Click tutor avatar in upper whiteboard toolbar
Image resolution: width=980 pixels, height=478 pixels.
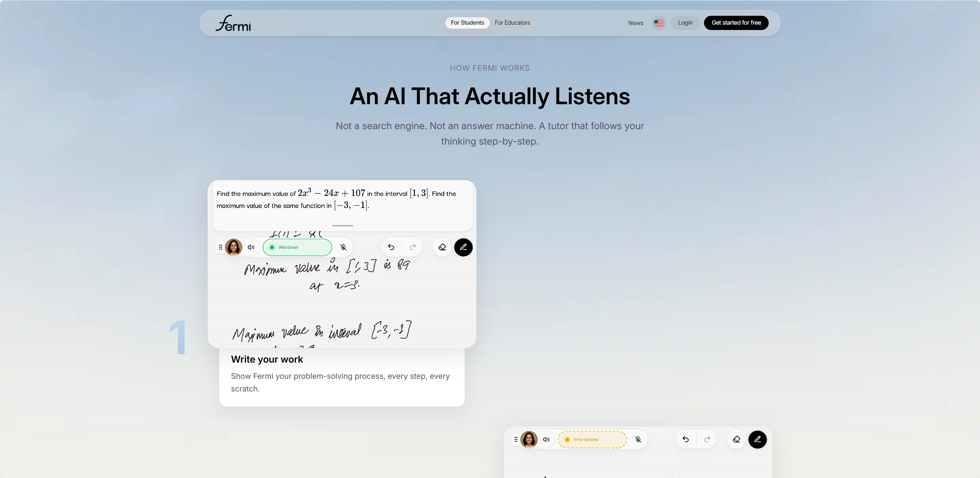tap(234, 247)
